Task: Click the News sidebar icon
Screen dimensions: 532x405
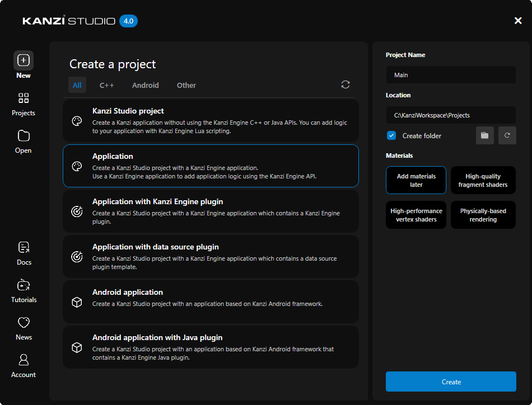Action: pyautogui.click(x=23, y=322)
